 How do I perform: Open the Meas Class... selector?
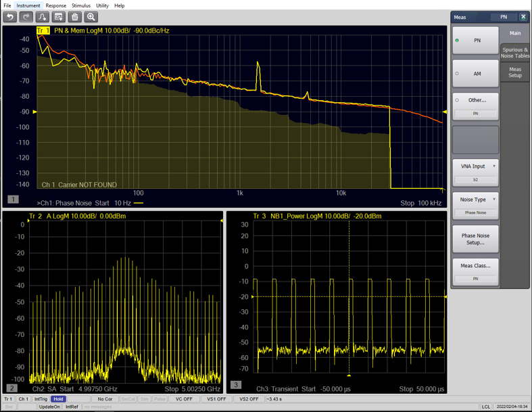pyautogui.click(x=476, y=266)
